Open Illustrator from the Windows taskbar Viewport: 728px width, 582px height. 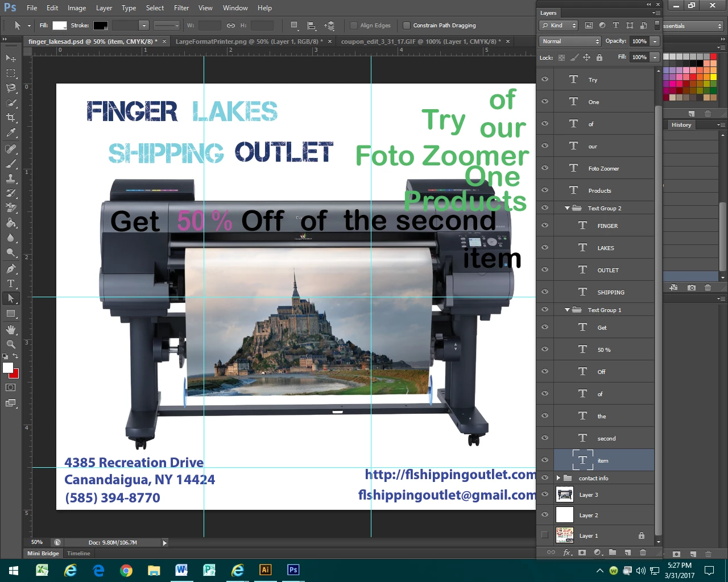click(265, 570)
